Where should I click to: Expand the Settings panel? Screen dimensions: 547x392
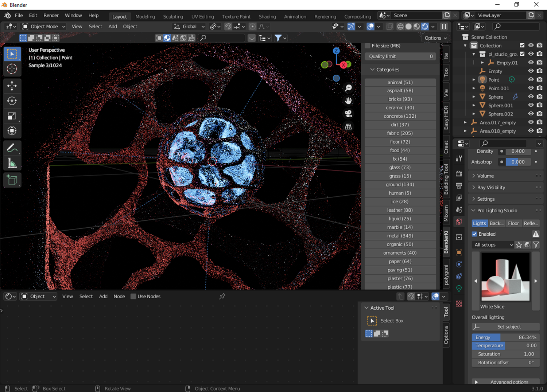(505, 199)
